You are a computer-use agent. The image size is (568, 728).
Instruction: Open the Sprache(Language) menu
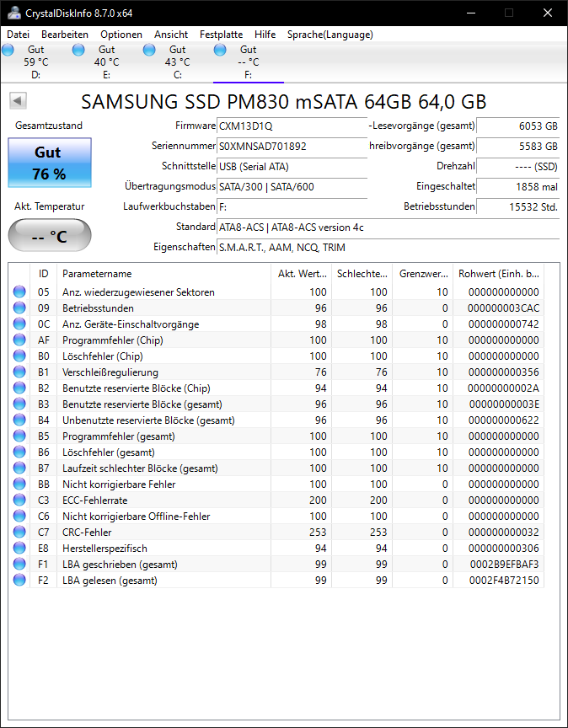pos(330,35)
